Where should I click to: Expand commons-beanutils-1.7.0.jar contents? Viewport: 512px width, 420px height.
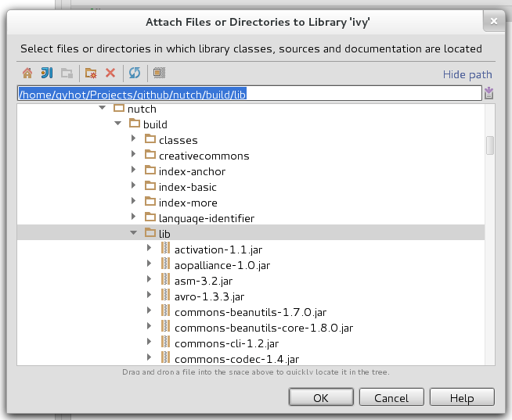click(x=149, y=311)
